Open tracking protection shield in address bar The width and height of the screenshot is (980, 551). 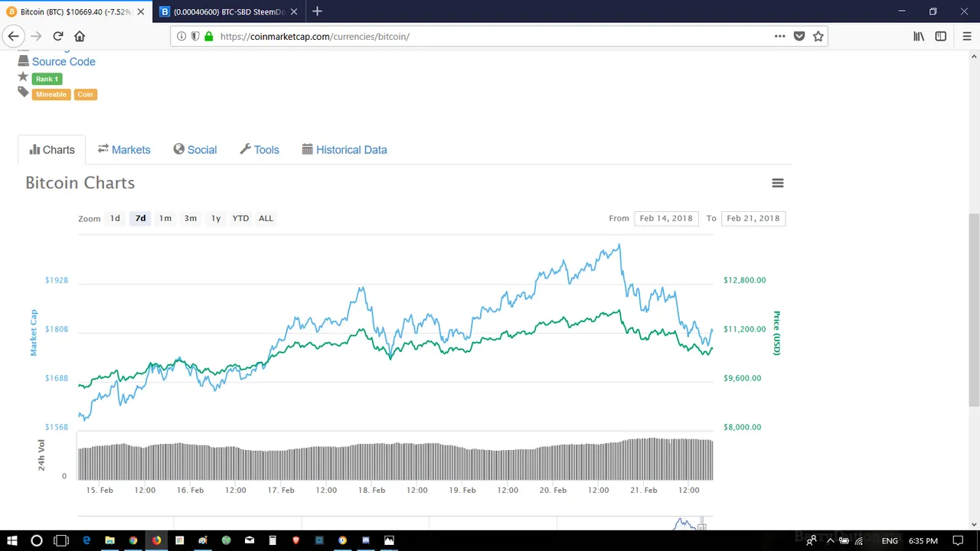tap(195, 36)
